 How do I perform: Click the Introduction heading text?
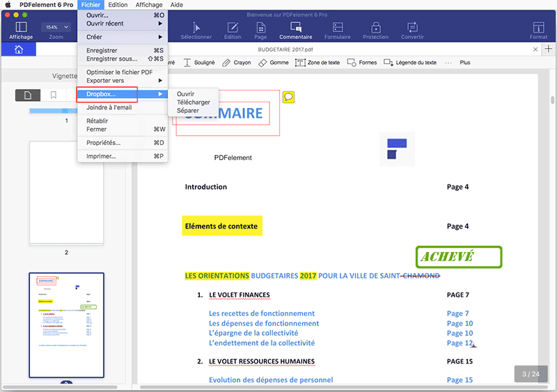click(205, 187)
